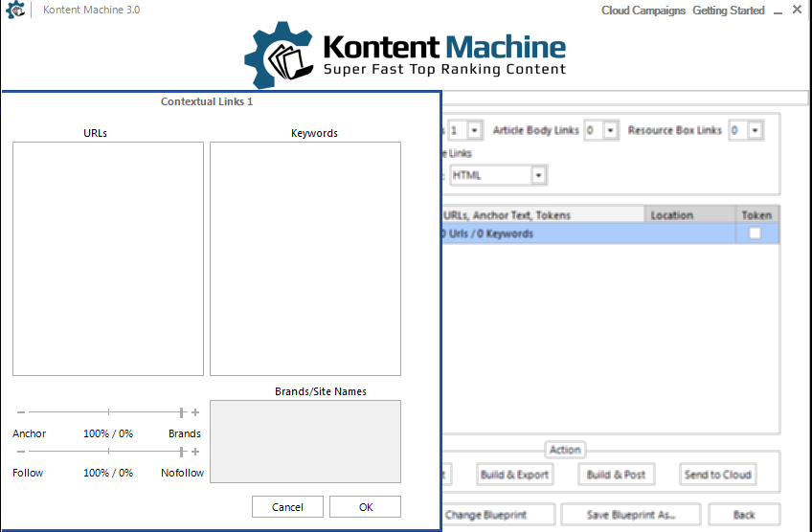This screenshot has height=532, width=812.
Task: Click the '100% / 0%' Anchor ratio text
Action: click(108, 433)
